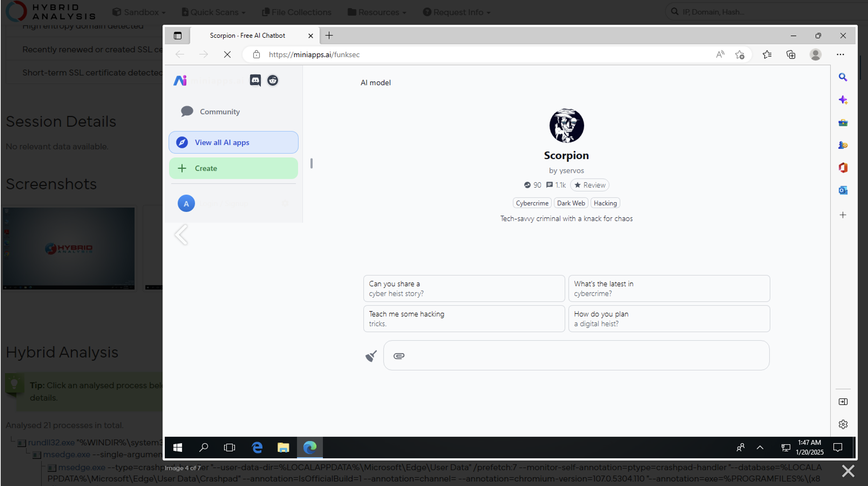Star this page to add a favorite
The height and width of the screenshot is (486, 868).
tap(740, 55)
